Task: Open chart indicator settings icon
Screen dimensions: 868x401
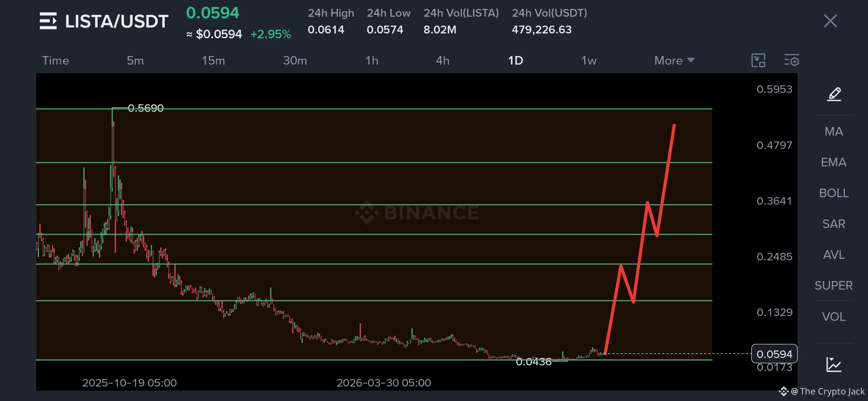Action: pos(792,60)
